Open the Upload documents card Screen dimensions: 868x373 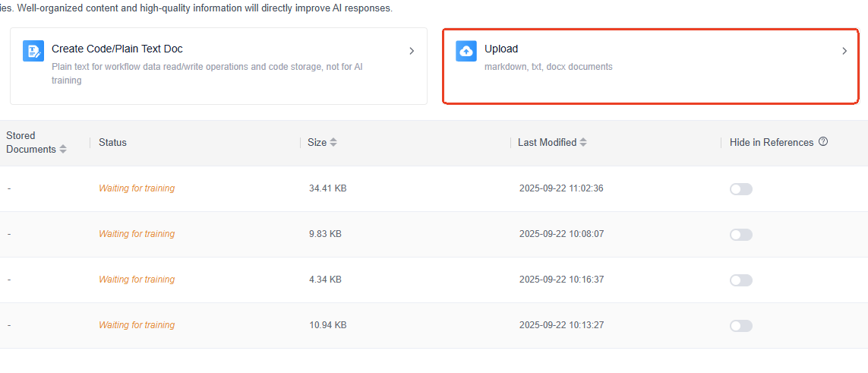[x=650, y=66]
